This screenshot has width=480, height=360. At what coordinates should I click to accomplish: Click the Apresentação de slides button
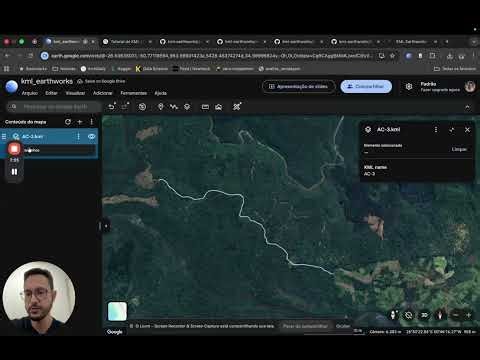click(x=299, y=86)
